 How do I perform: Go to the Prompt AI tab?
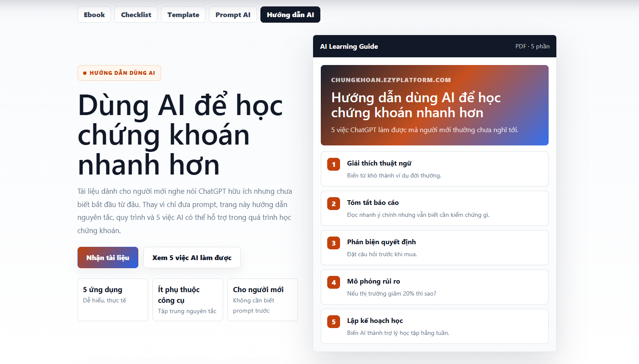tap(233, 15)
